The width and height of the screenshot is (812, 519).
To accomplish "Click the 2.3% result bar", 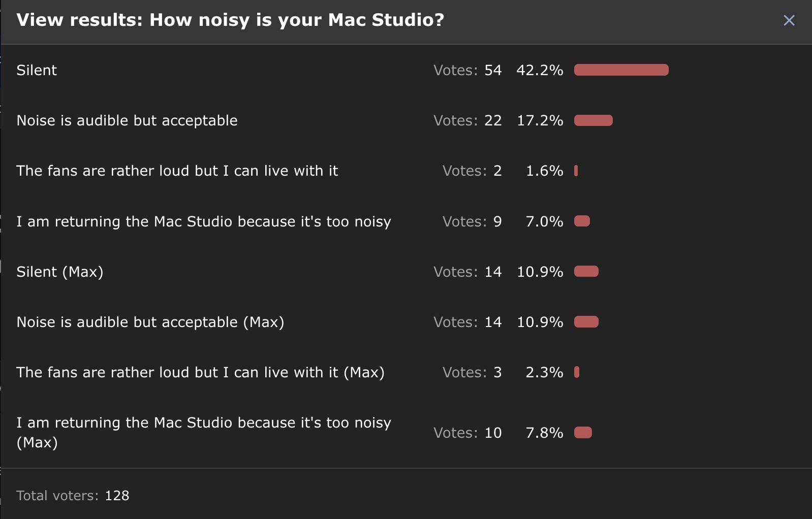I will (577, 372).
